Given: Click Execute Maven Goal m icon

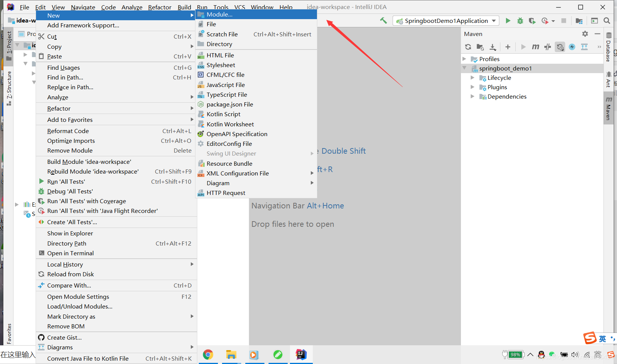Looking at the screenshot, I should (x=536, y=47).
